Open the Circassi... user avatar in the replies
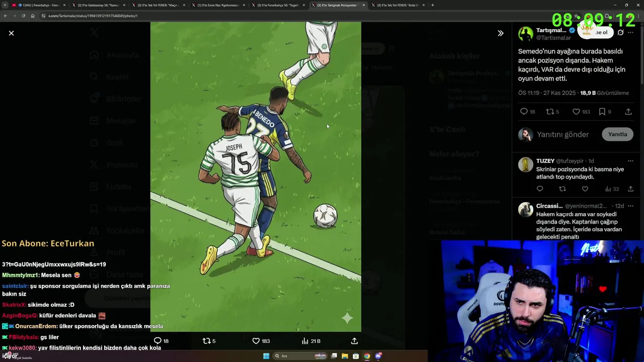Screen dimensions: 644x362 point(525,210)
